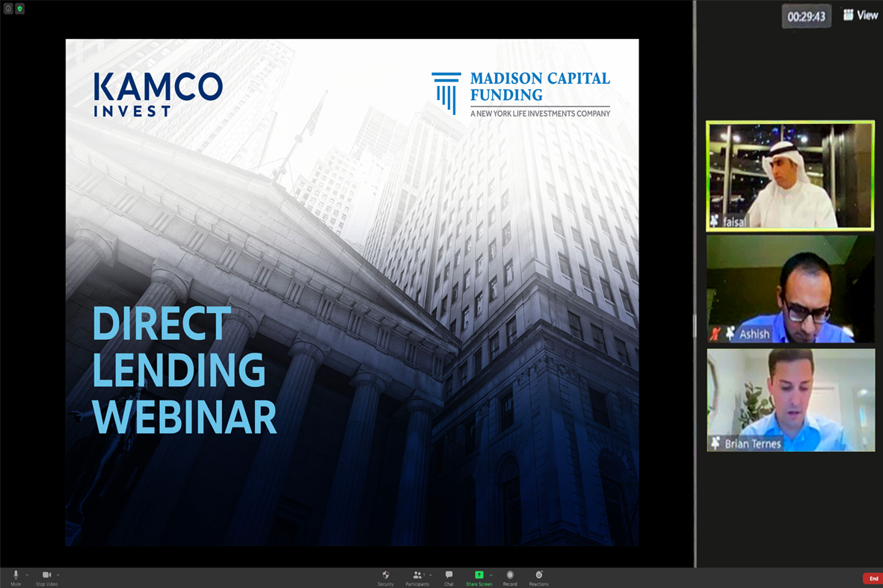Click the meeting timer 00:29:43

807,16
